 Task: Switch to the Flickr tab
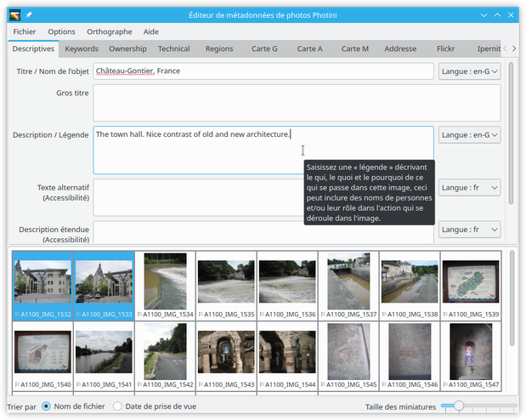pyautogui.click(x=445, y=48)
